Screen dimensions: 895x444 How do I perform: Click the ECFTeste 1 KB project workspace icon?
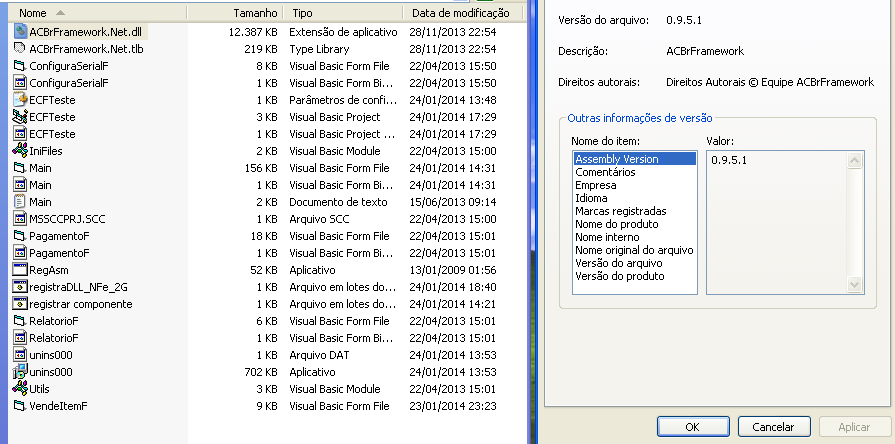pos(20,134)
